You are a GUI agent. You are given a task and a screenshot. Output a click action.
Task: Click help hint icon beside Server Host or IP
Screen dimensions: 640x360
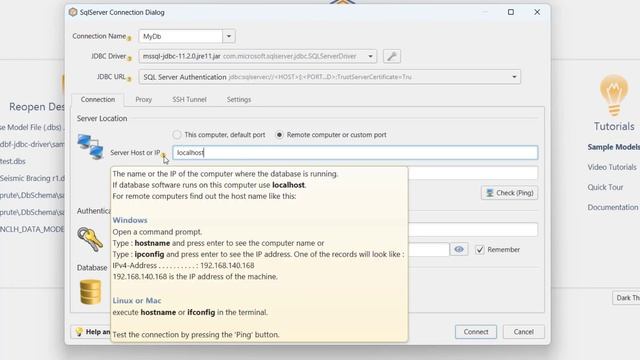(163, 155)
